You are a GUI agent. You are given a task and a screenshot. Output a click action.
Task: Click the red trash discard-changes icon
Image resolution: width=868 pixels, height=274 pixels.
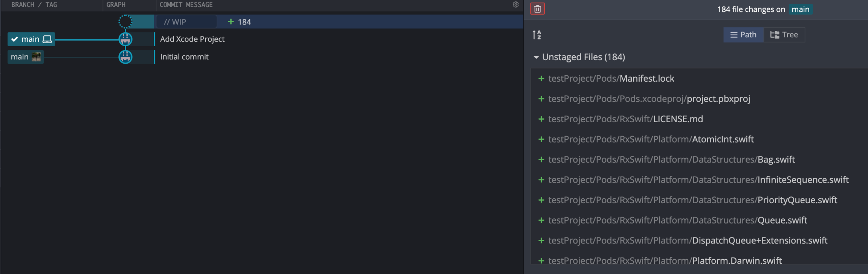coord(537,9)
